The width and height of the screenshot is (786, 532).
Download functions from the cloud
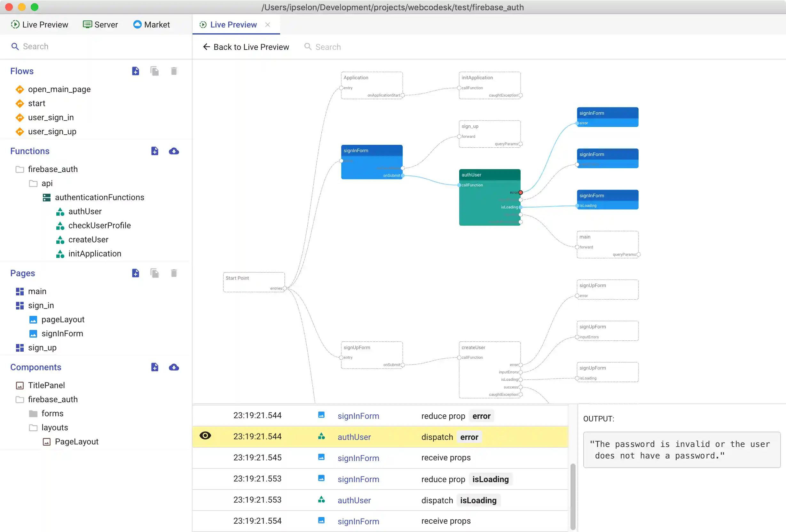tap(174, 151)
